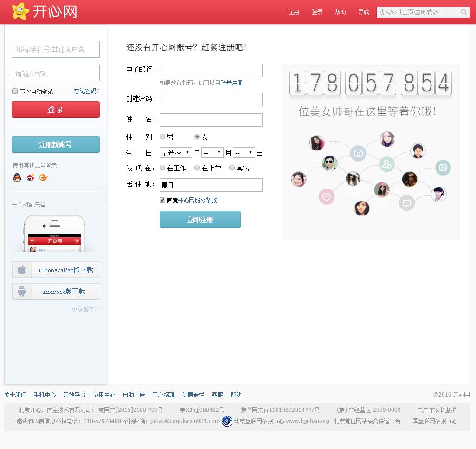Screen dimensions: 476x449
Task: Click the green add-friend bubble icon
Action: tap(387, 164)
